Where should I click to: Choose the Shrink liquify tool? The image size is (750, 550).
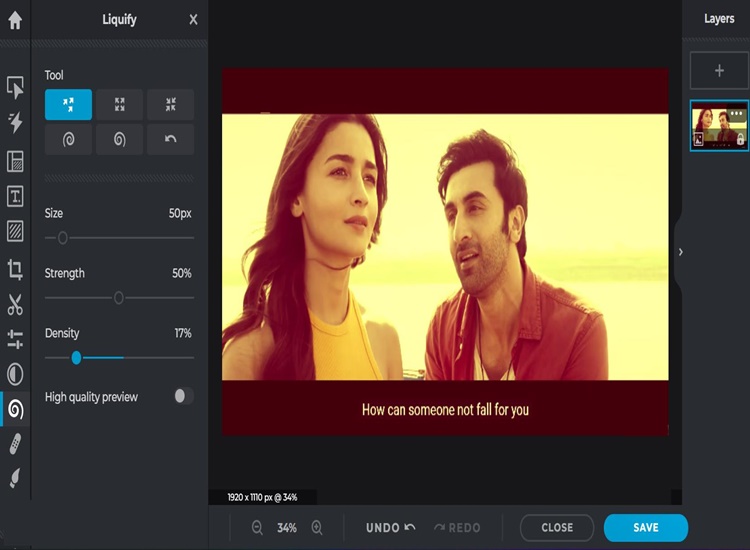point(171,104)
